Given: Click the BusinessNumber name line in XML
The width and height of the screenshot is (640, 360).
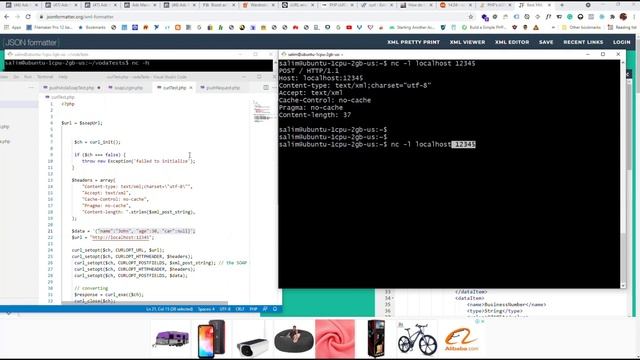Looking at the screenshot, I should 507,304.
